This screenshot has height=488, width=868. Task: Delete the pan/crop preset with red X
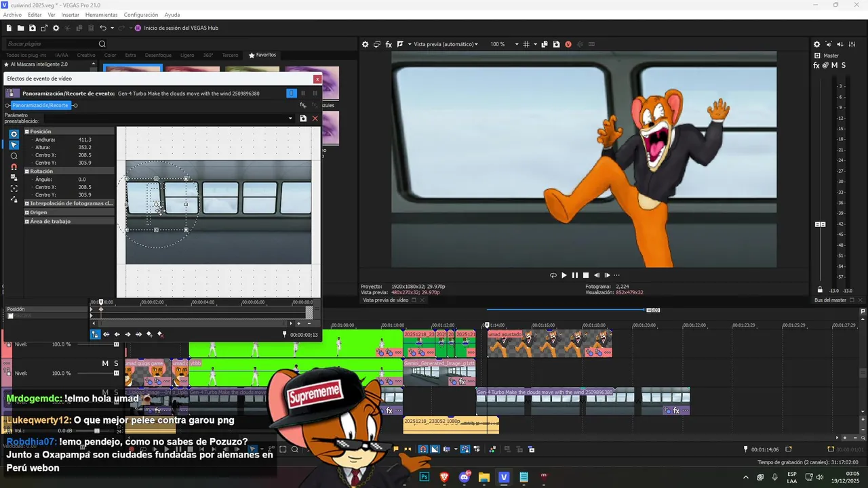pos(315,119)
